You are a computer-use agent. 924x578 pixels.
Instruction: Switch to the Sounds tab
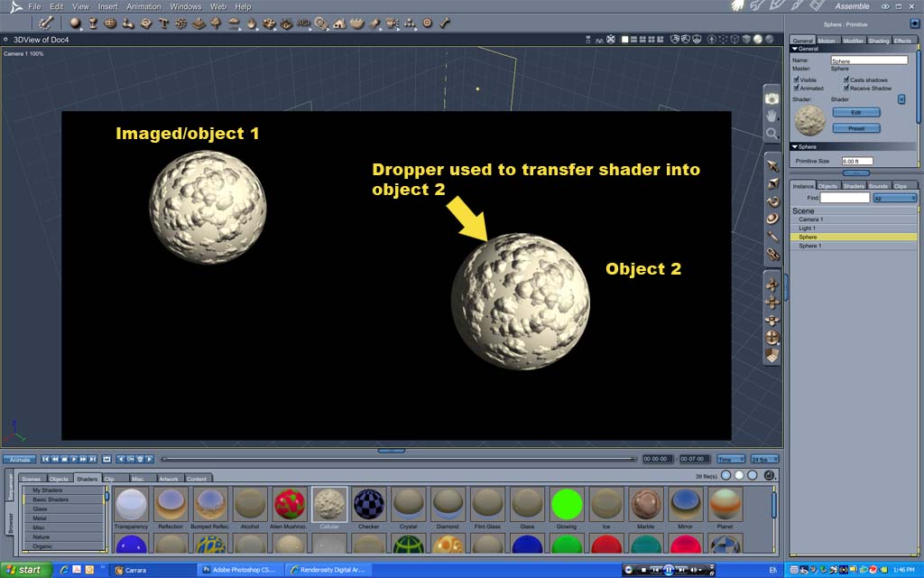pos(878,186)
